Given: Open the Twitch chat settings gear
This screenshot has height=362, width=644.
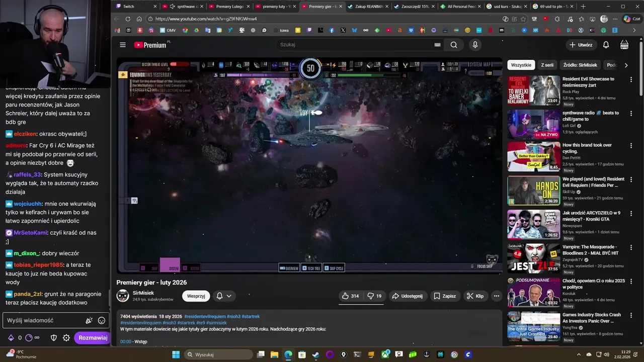Looking at the screenshot, I should coord(66,338).
